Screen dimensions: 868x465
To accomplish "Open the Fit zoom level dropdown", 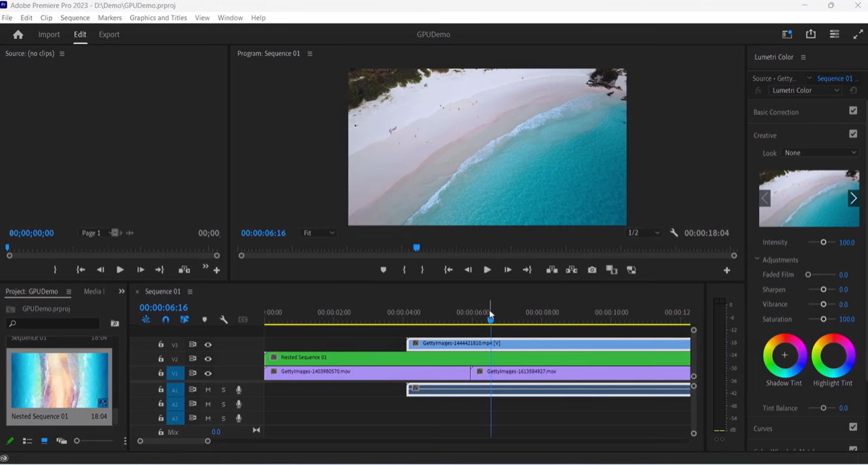I will [x=319, y=233].
